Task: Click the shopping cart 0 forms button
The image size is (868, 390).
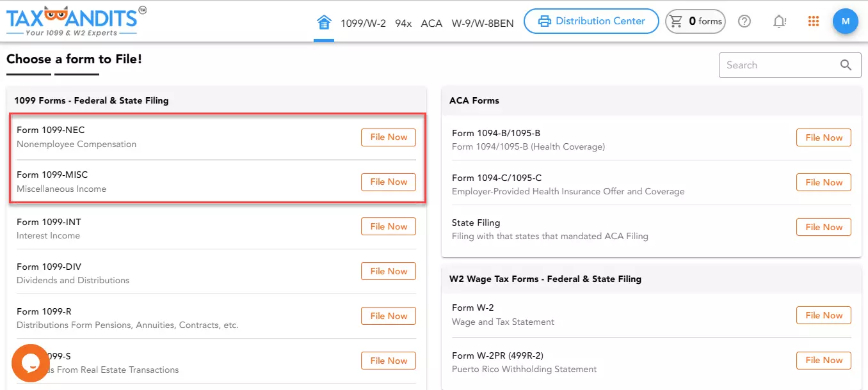Action: pyautogui.click(x=695, y=21)
